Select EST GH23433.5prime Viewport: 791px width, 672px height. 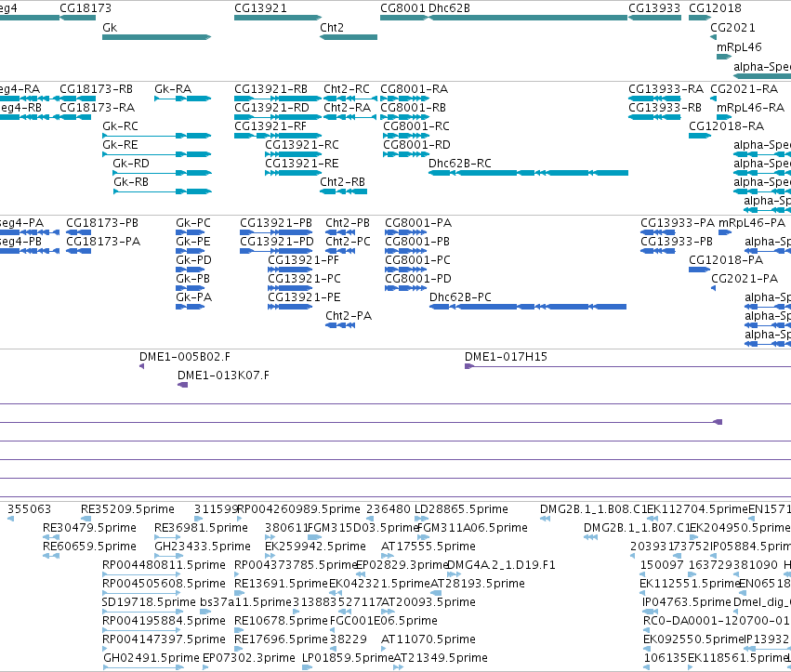(203, 547)
